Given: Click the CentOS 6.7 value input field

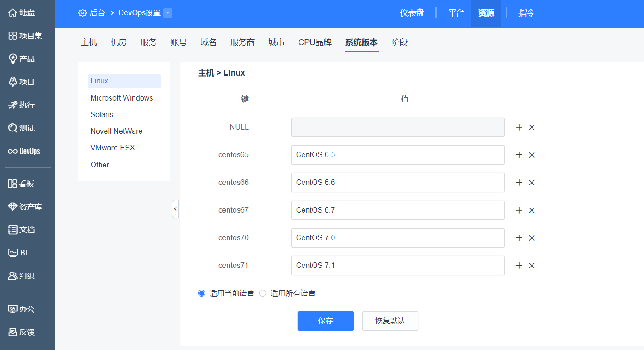Looking at the screenshot, I should coord(398,210).
